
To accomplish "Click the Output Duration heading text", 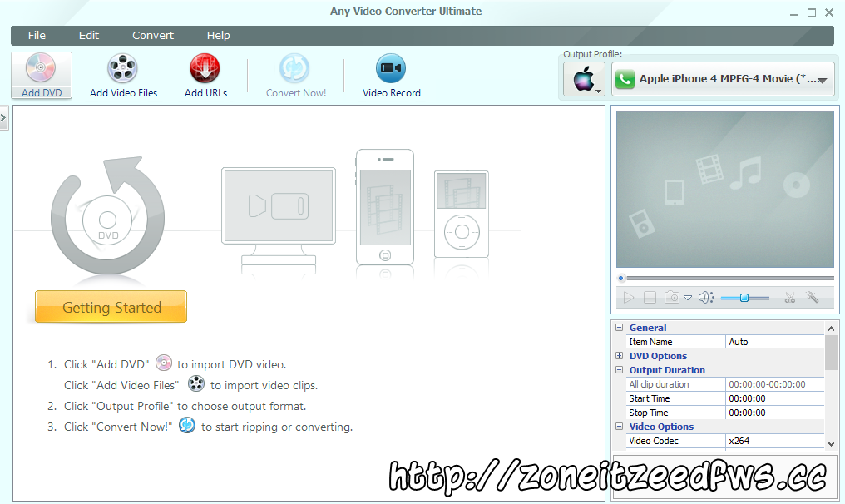I will click(667, 370).
